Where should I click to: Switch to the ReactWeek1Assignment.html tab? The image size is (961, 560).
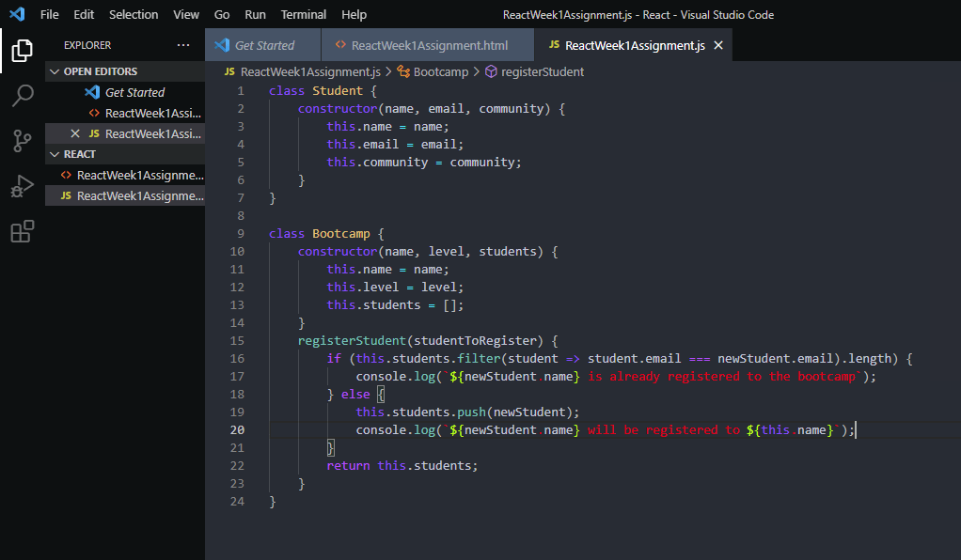[429, 45]
